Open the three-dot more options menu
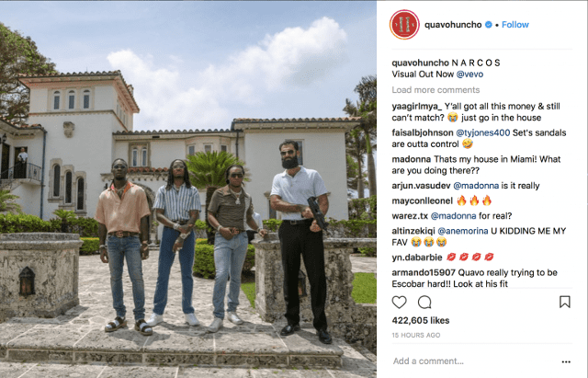Screen dimensions: 588x378 [566, 361]
